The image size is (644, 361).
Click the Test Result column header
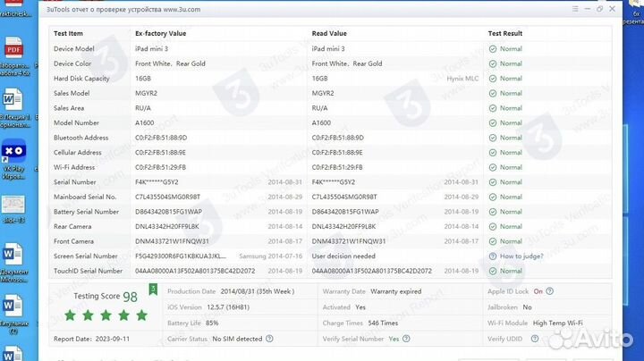[505, 32]
